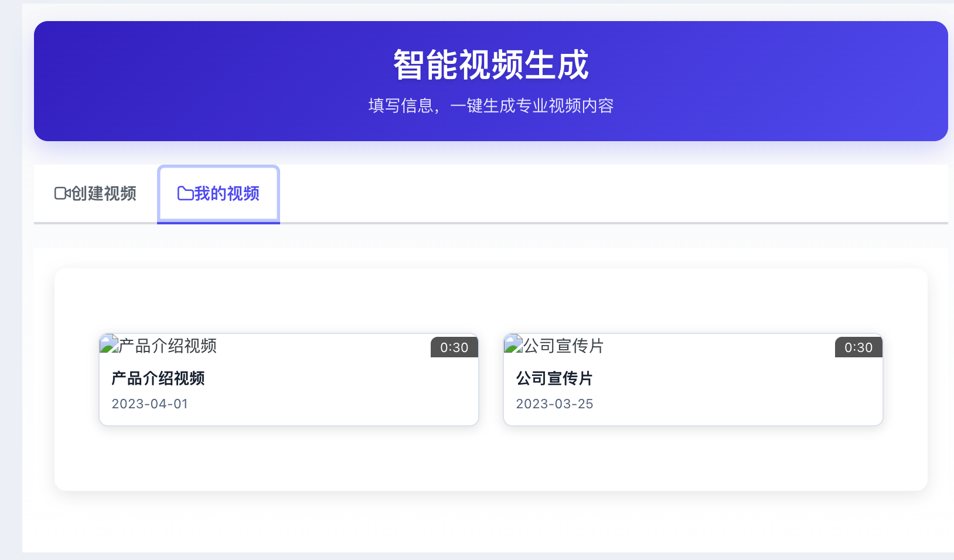Click the date 2023-04-01
This screenshot has width=954, height=560.
tap(150, 404)
